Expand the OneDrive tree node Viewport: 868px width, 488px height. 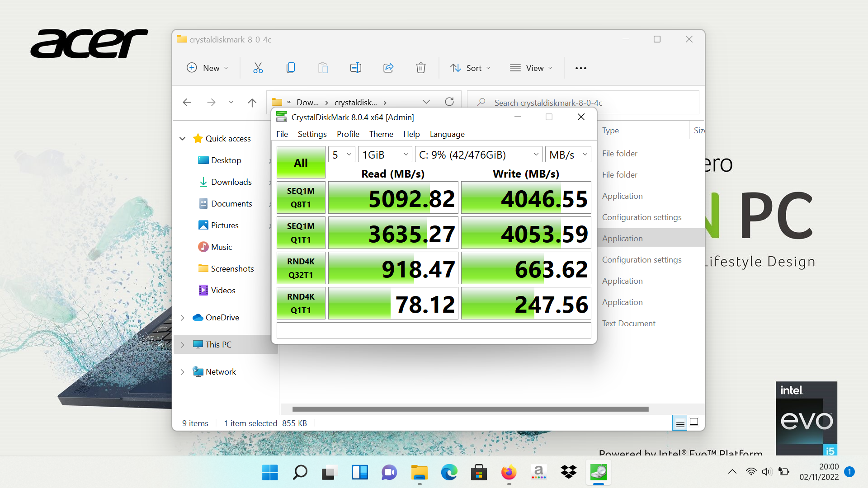[x=183, y=318]
